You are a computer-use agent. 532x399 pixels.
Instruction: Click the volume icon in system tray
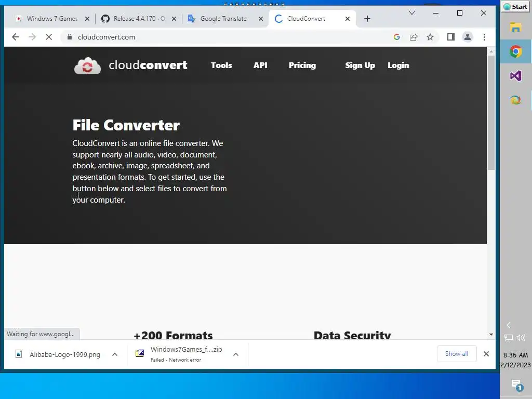coord(521,338)
